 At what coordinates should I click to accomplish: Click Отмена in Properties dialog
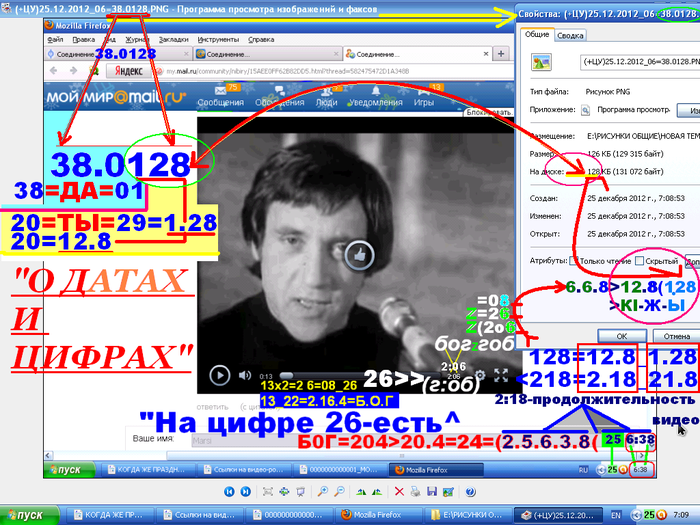coord(676,336)
